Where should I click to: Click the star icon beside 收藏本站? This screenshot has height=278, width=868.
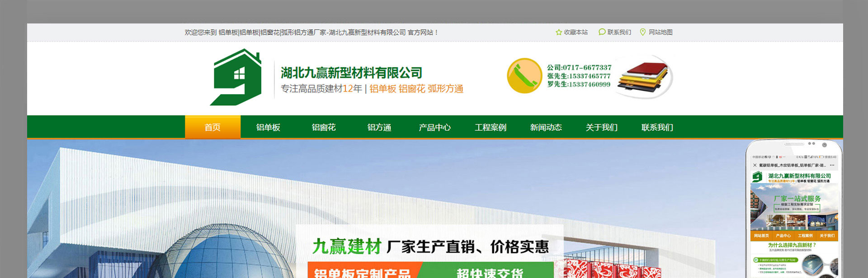pyautogui.click(x=559, y=32)
